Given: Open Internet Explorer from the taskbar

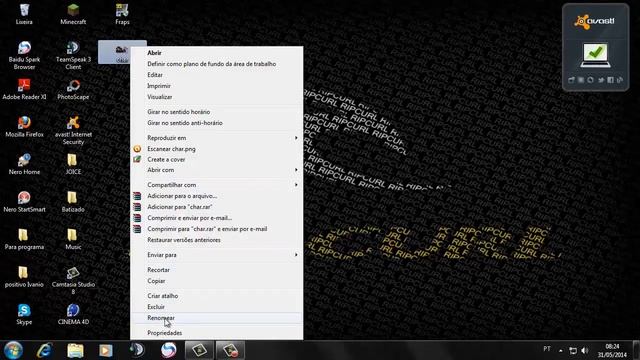Looking at the screenshot, I should coord(44,350).
